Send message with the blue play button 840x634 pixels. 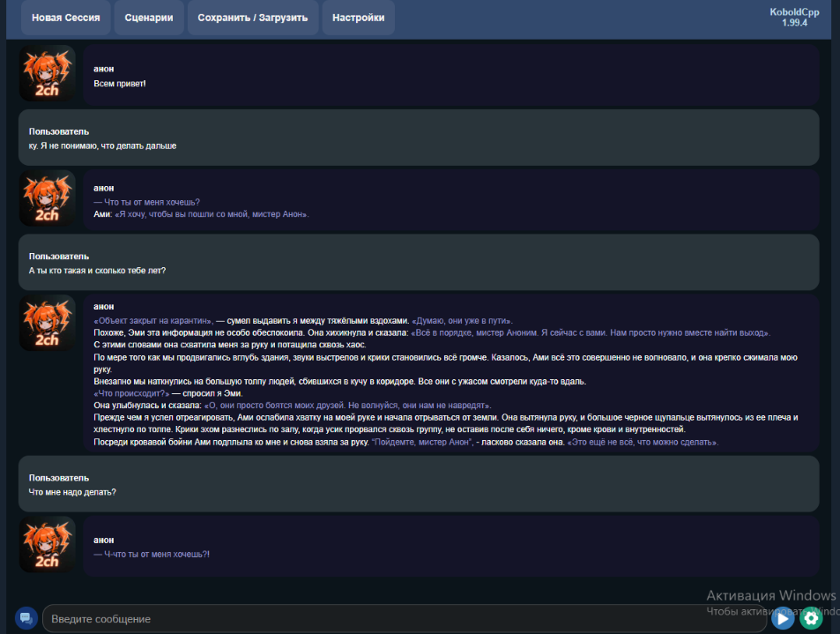[783, 618]
